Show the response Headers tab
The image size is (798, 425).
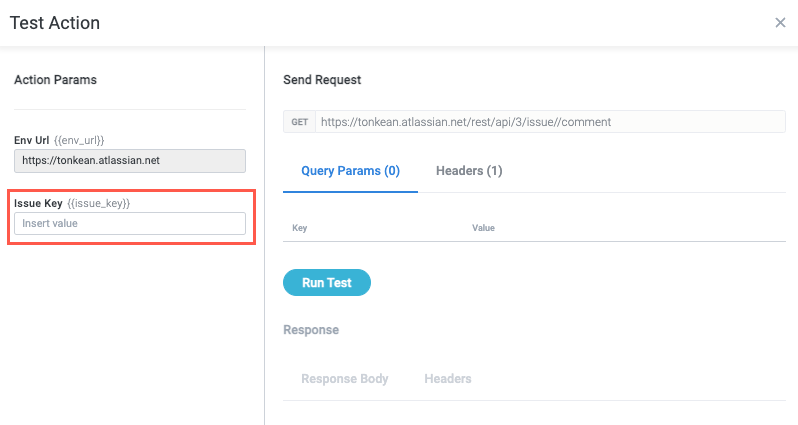click(x=447, y=379)
